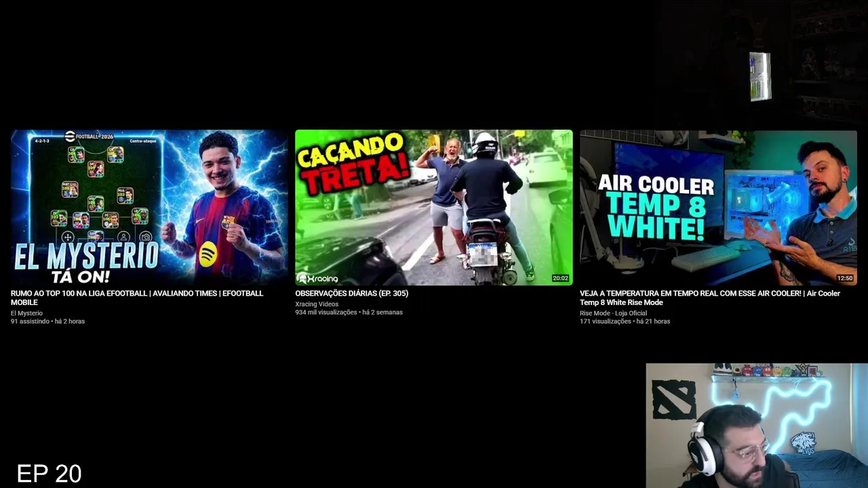868x488 pixels.
Task: Visit the Rise Mode - Loja Oficial channel
Action: [613, 313]
